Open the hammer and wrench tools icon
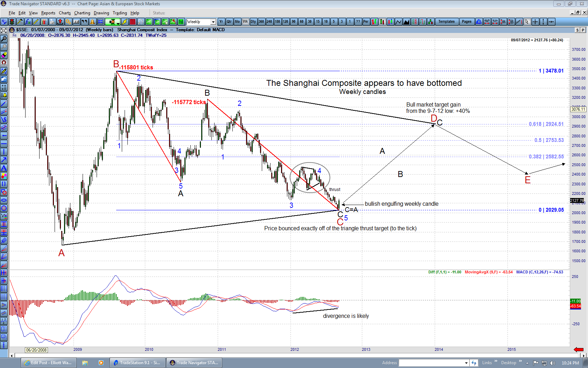The image size is (588, 368). (x=20, y=22)
